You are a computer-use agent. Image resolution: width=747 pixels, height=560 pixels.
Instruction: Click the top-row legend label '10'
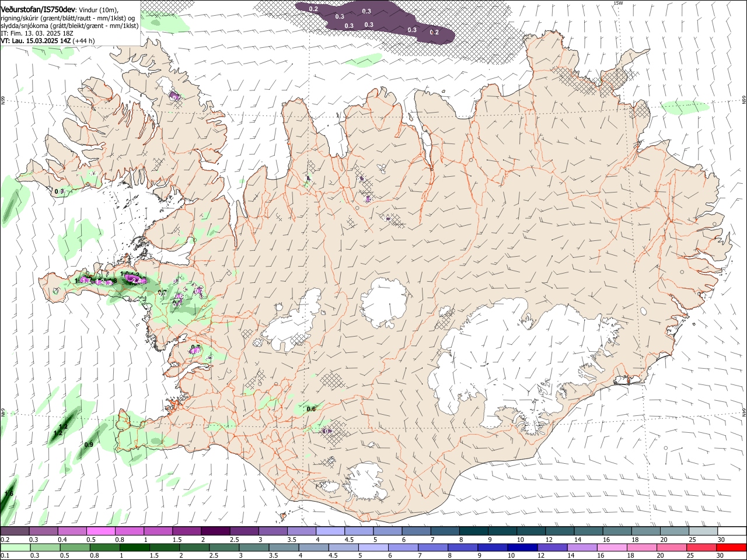(x=520, y=540)
